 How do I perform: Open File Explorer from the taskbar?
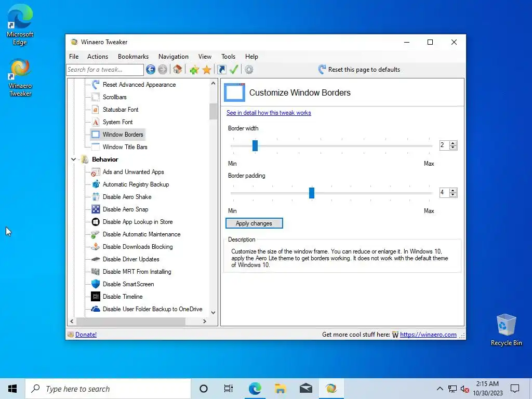click(x=280, y=389)
